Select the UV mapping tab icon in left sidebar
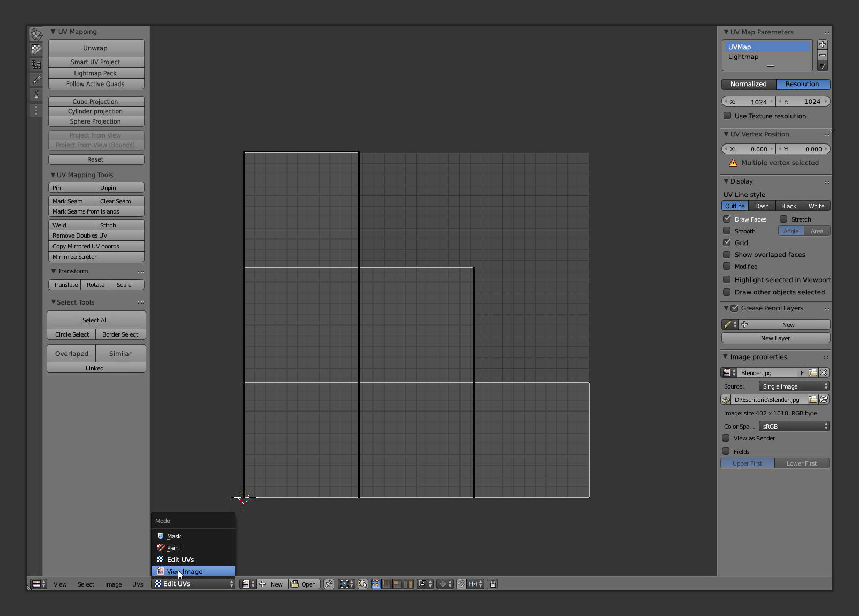Screen dimensions: 859x616 (x=36, y=34)
